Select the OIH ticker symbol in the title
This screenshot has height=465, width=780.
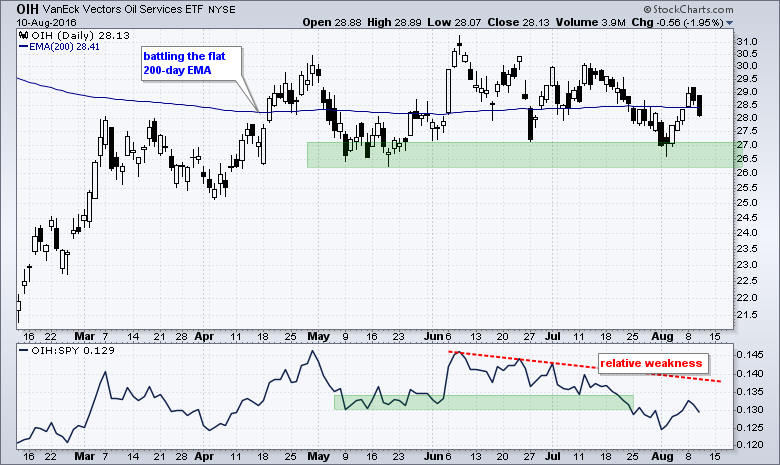click(x=27, y=9)
